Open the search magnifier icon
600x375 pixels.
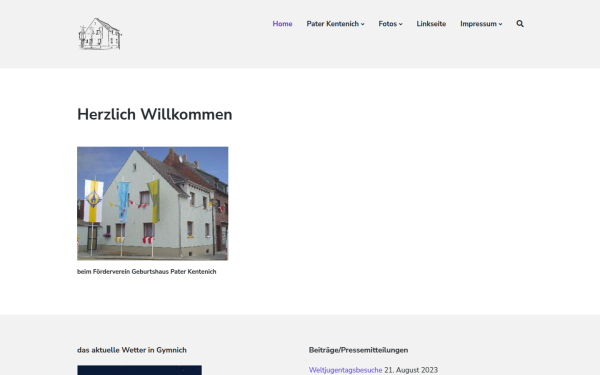520,24
